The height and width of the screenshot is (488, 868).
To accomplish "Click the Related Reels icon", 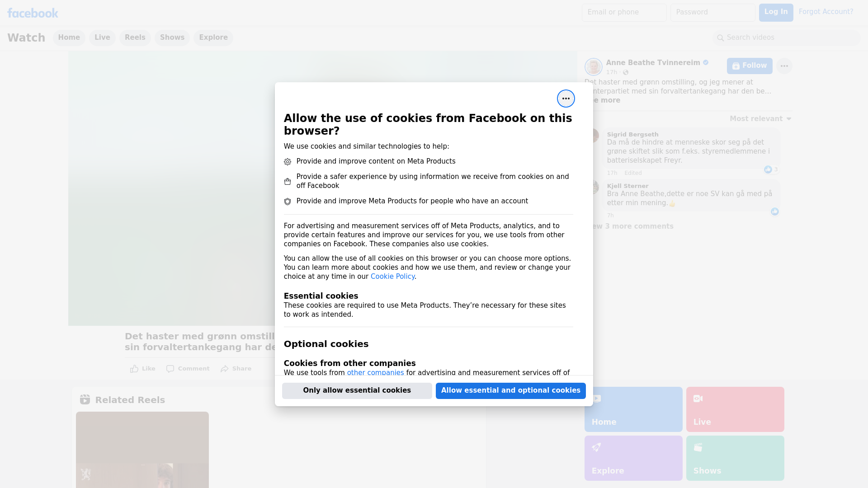I will 85,399.
